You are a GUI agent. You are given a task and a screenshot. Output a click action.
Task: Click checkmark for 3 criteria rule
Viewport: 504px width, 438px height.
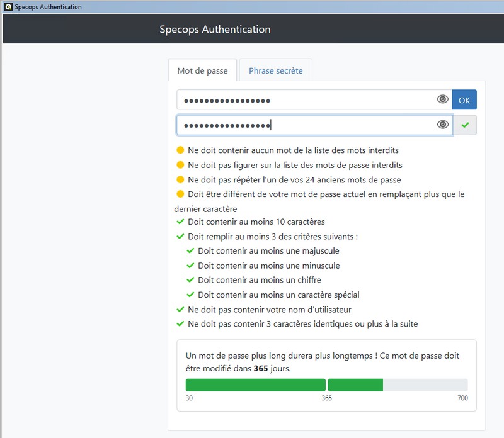180,237
